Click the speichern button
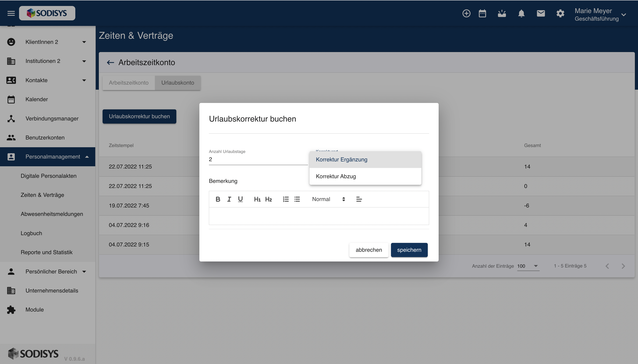Viewport: 638px width, 364px height. (409, 250)
